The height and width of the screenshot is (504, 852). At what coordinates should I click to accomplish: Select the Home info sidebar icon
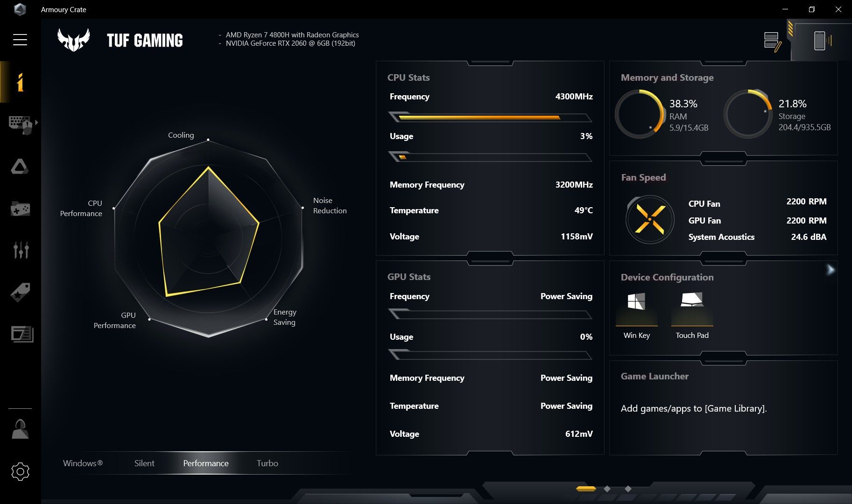click(x=20, y=82)
